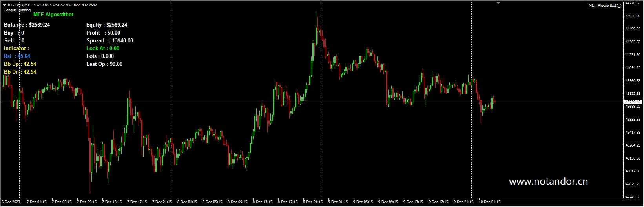Click the Spread : 13940.00 value

(110, 40)
